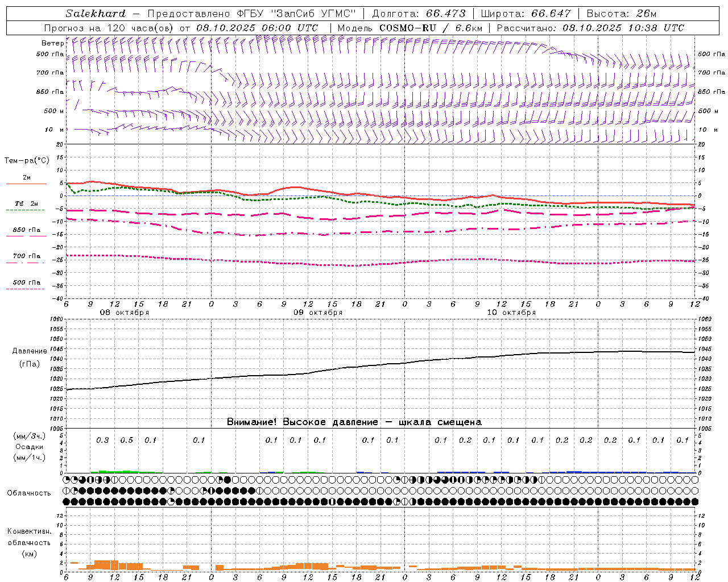728x582 pixels.
Task: Click the 0.5 precipitation amount
Action: tap(127, 440)
